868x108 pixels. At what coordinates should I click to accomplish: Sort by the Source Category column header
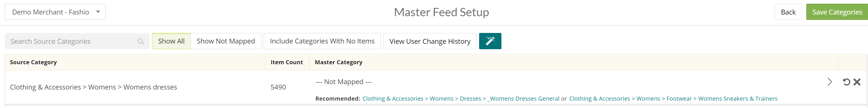33,63
